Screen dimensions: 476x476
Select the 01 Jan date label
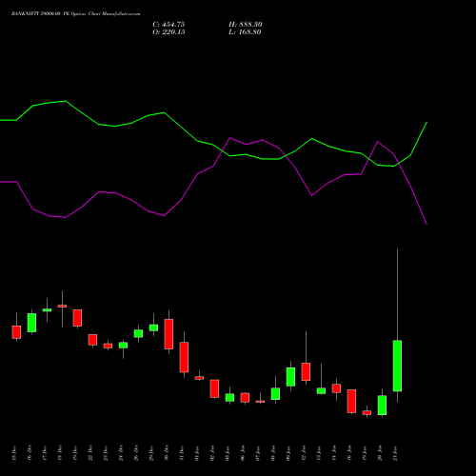point(197,453)
